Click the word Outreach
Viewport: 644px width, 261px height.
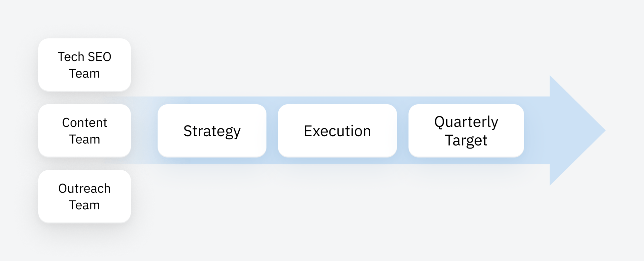[x=84, y=188]
